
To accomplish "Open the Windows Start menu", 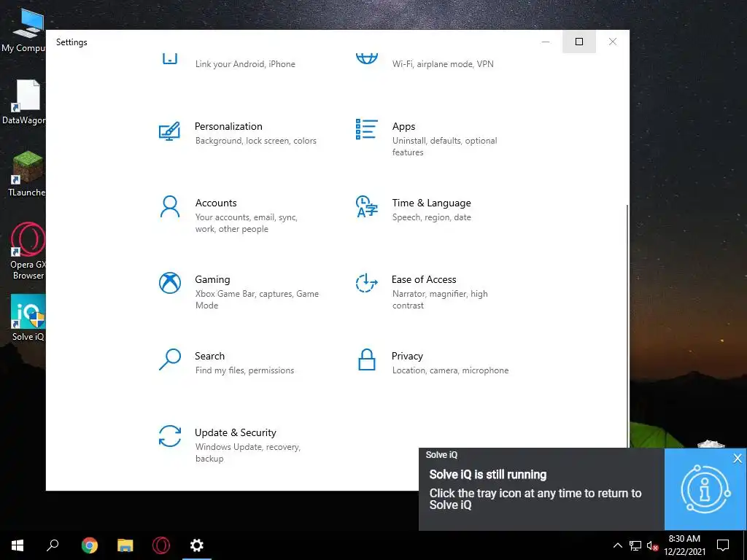I will tap(18, 545).
